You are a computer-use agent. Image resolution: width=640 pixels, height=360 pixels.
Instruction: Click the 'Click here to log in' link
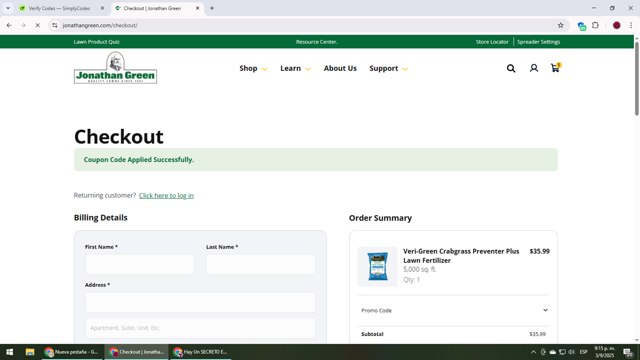(166, 196)
